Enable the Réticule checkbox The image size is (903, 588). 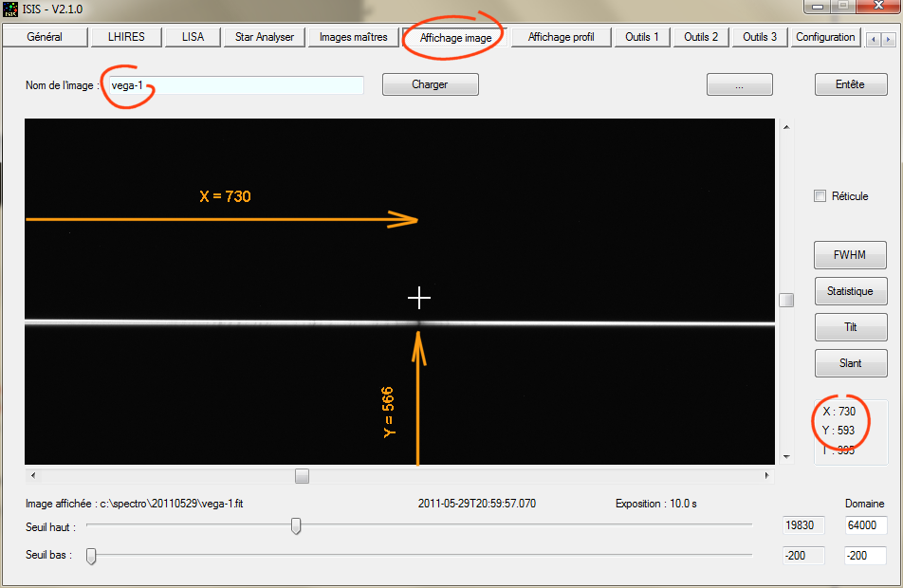pos(820,196)
